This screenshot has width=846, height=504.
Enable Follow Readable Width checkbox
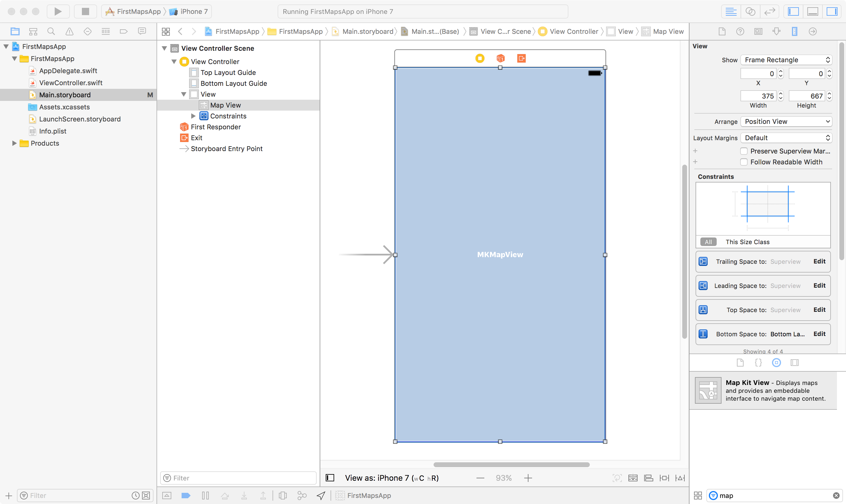pyautogui.click(x=744, y=162)
